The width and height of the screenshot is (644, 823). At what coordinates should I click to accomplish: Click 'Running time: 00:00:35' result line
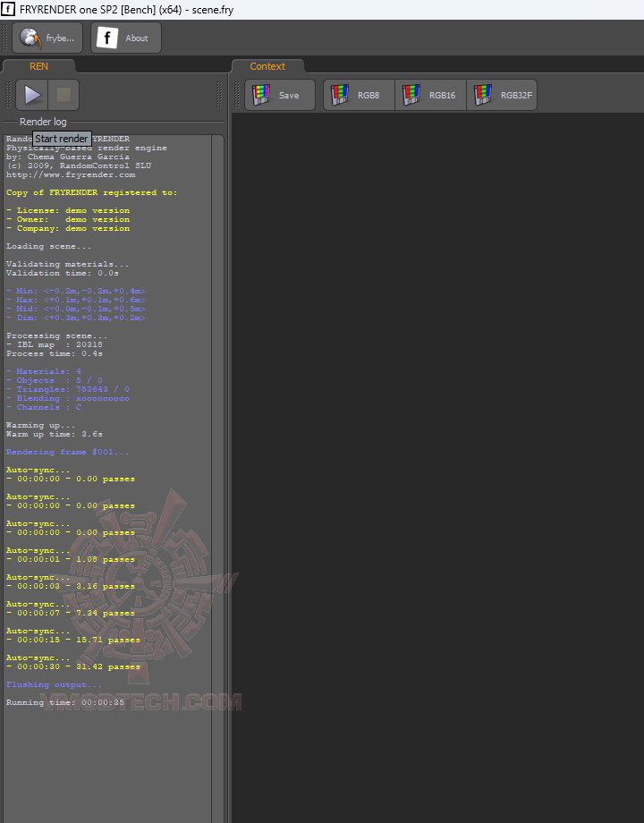tap(65, 702)
